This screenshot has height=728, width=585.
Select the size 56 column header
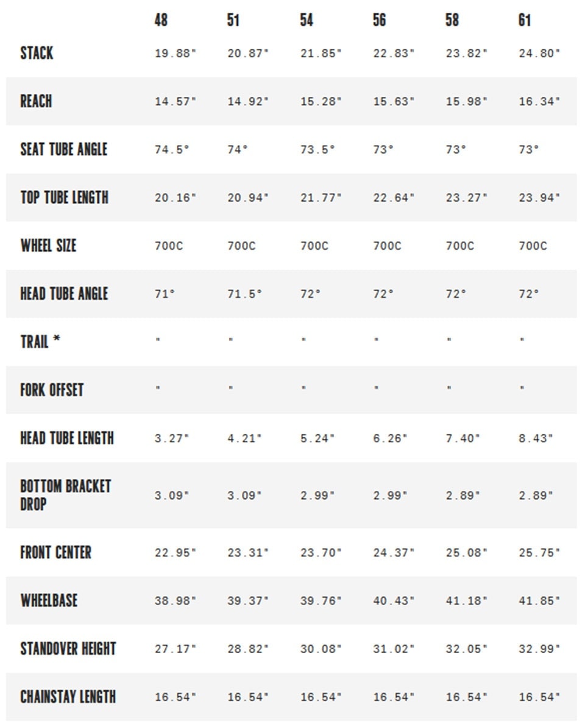[379, 20]
